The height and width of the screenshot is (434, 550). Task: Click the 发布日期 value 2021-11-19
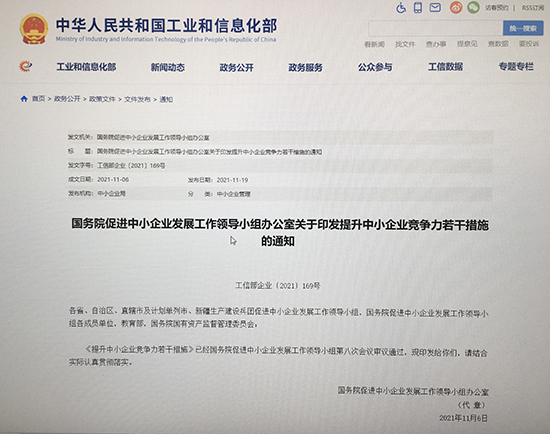point(232,180)
